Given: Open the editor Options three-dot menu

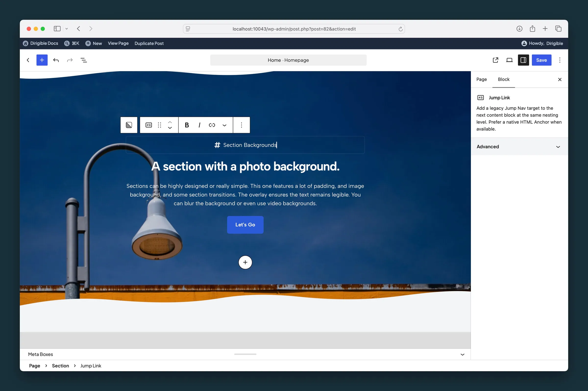Looking at the screenshot, I should click(560, 60).
